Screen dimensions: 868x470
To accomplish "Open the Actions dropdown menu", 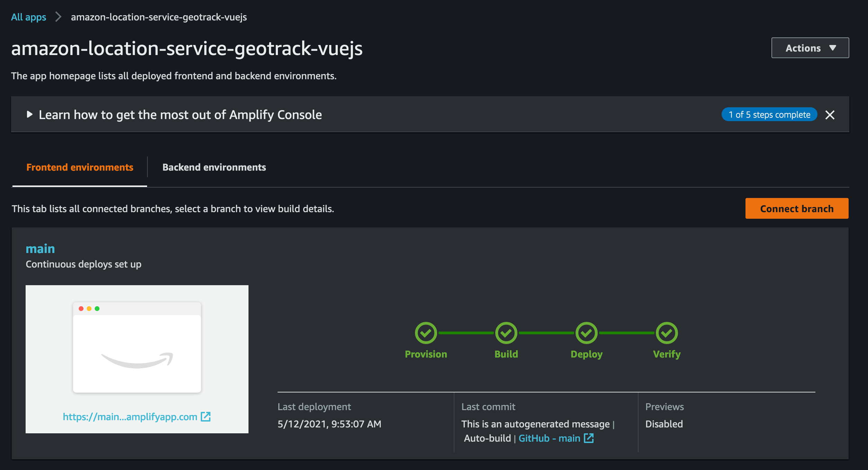I will pos(810,48).
